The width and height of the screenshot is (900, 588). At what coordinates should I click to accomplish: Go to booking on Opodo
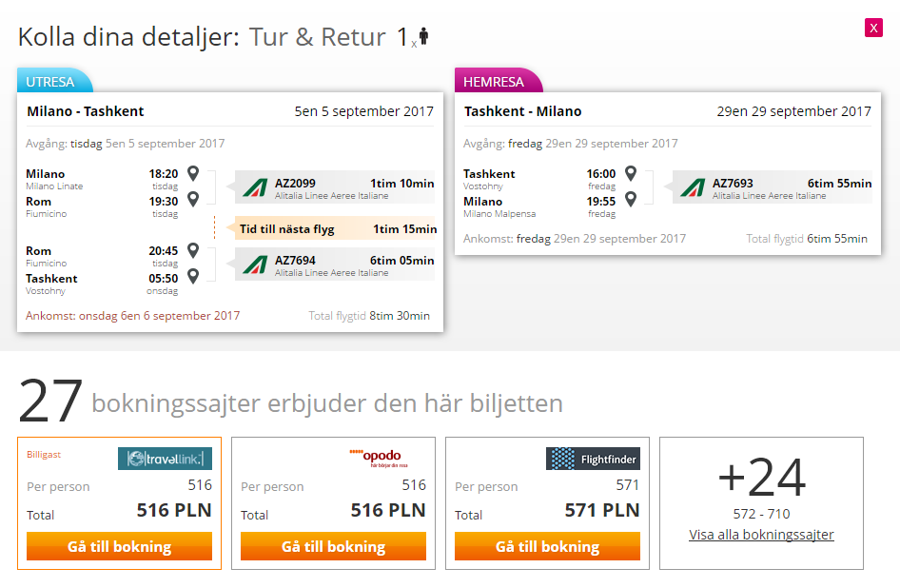tap(334, 546)
